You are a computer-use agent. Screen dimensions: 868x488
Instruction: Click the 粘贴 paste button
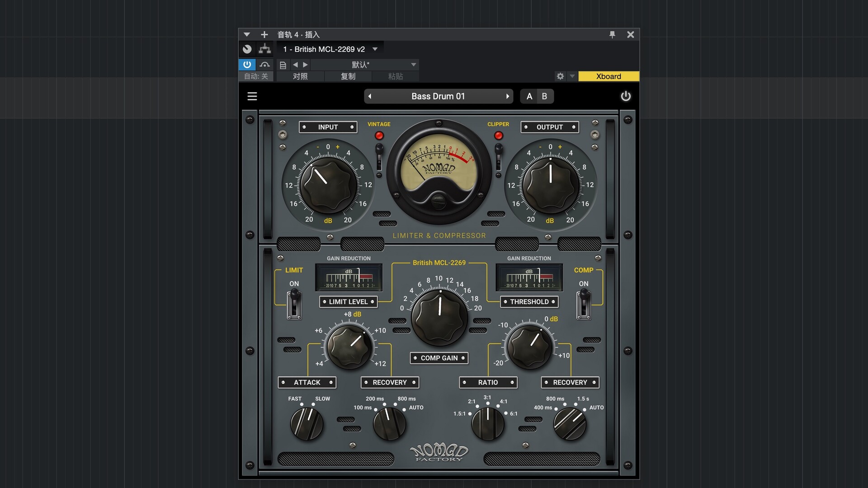coord(396,76)
